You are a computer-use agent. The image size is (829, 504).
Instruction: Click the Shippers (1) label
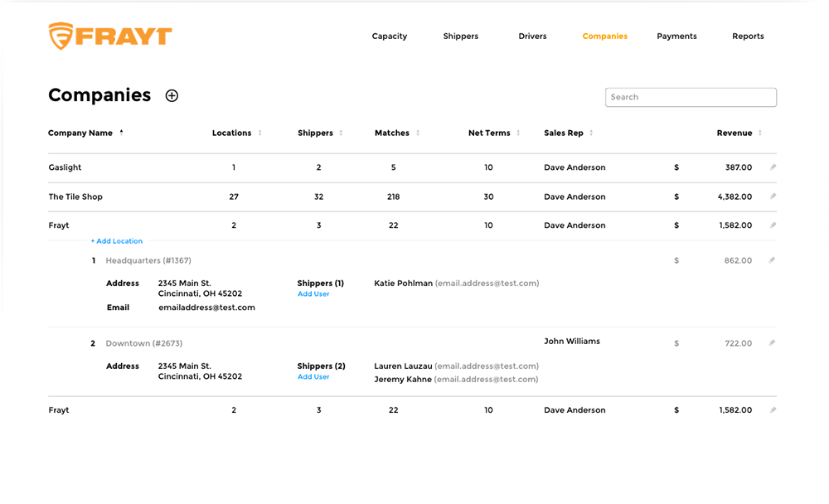(320, 283)
